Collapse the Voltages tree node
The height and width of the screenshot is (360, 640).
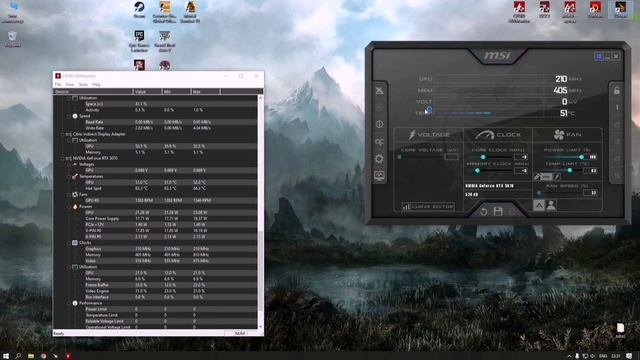(69, 164)
